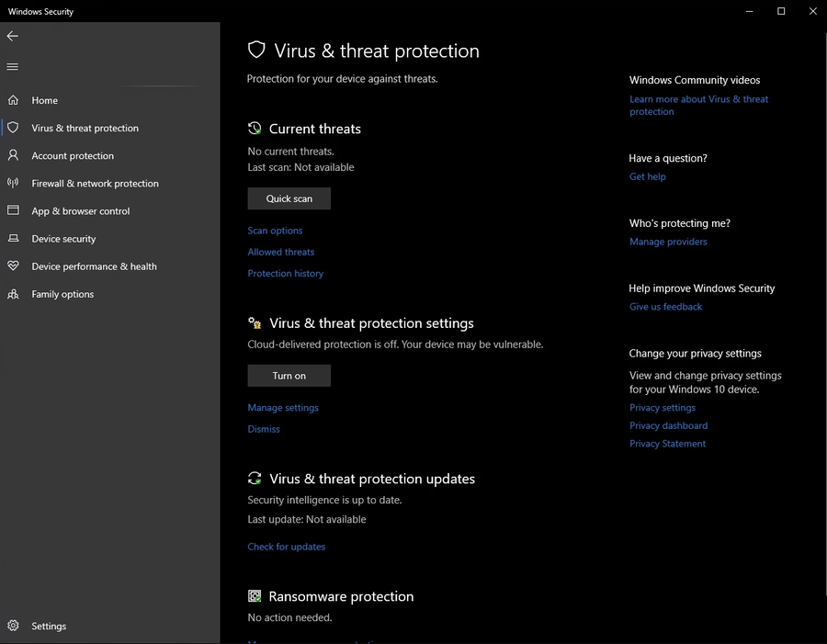Open Manage providers link
The height and width of the screenshot is (644, 827).
tap(668, 242)
